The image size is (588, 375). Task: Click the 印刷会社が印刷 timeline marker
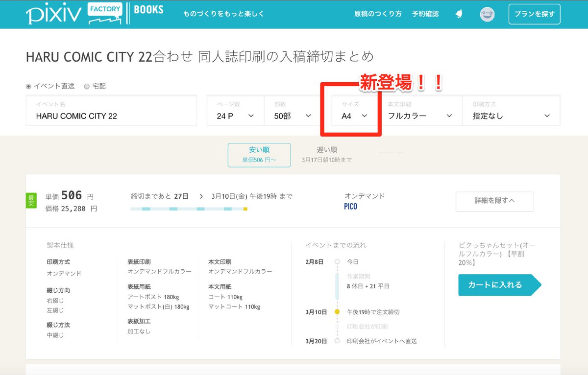pyautogui.click(x=337, y=327)
